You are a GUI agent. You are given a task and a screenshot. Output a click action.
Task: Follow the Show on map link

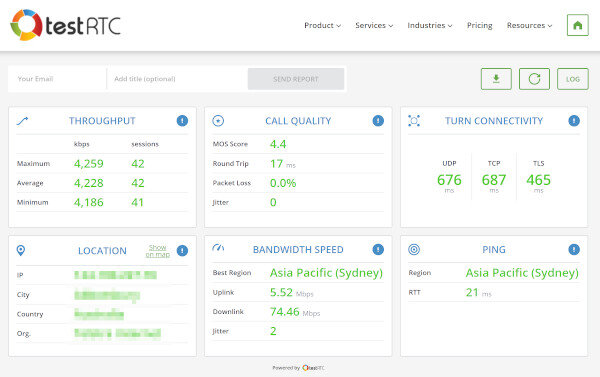pos(158,251)
